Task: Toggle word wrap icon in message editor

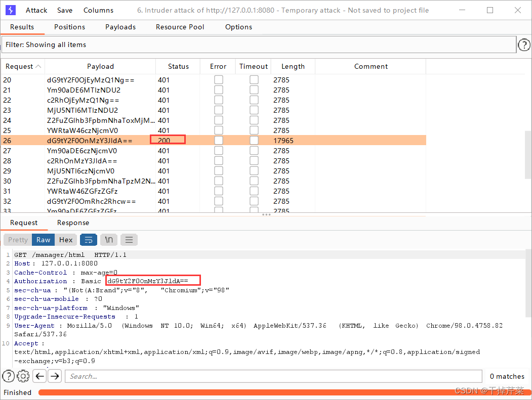Action: (89, 240)
